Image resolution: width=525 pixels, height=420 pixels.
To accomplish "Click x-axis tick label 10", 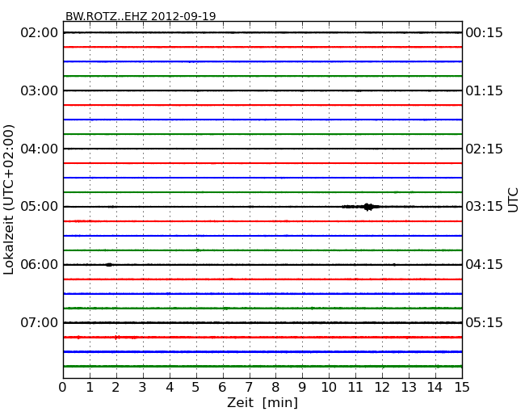I will click(x=329, y=388).
